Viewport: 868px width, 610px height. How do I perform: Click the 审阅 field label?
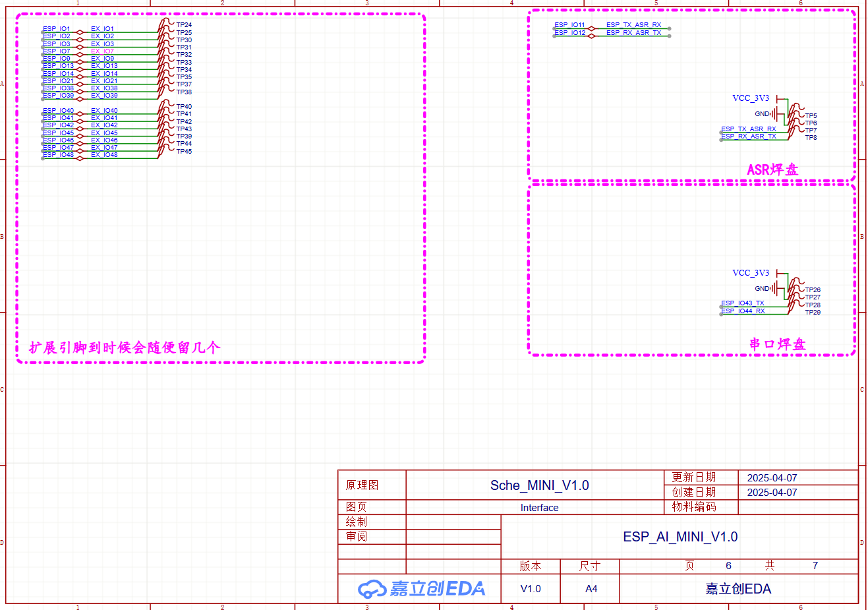357,537
